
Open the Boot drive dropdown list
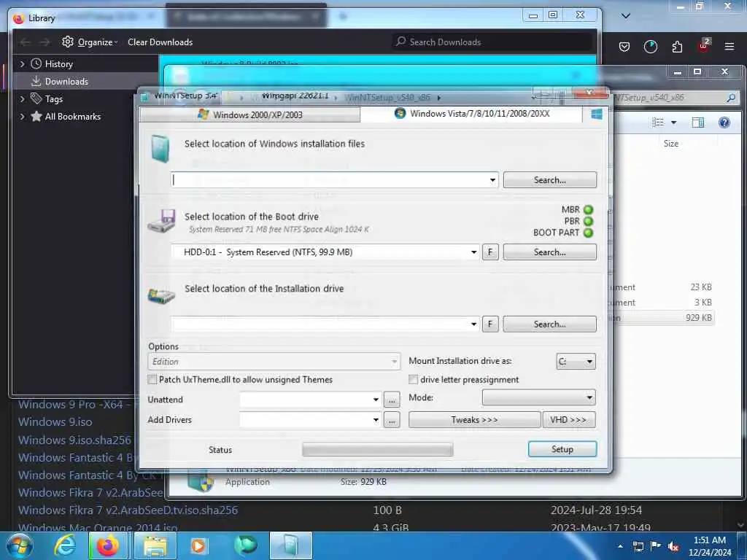pyautogui.click(x=473, y=252)
